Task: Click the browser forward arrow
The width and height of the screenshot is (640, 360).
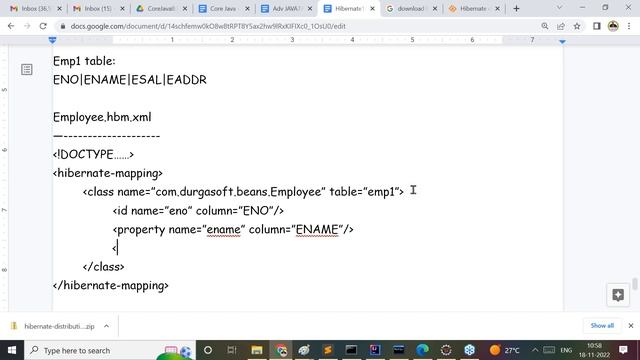Action: (27, 26)
